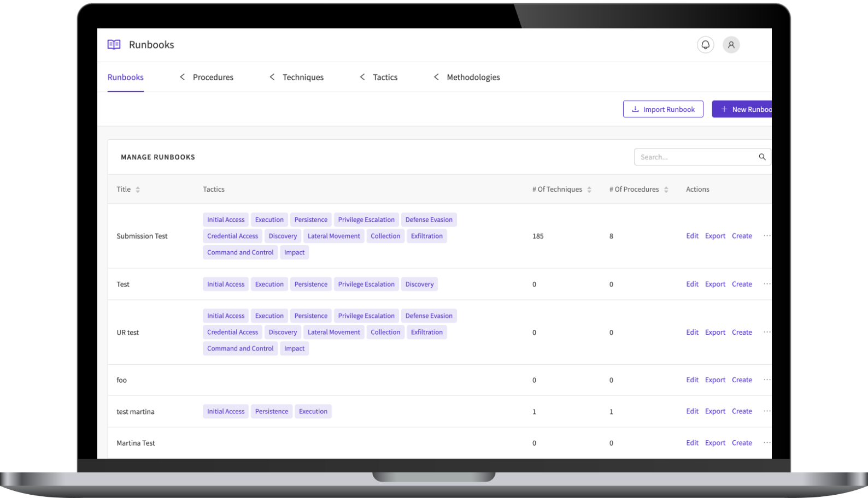Open more options for test martina row
868x498 pixels.
[x=767, y=411]
